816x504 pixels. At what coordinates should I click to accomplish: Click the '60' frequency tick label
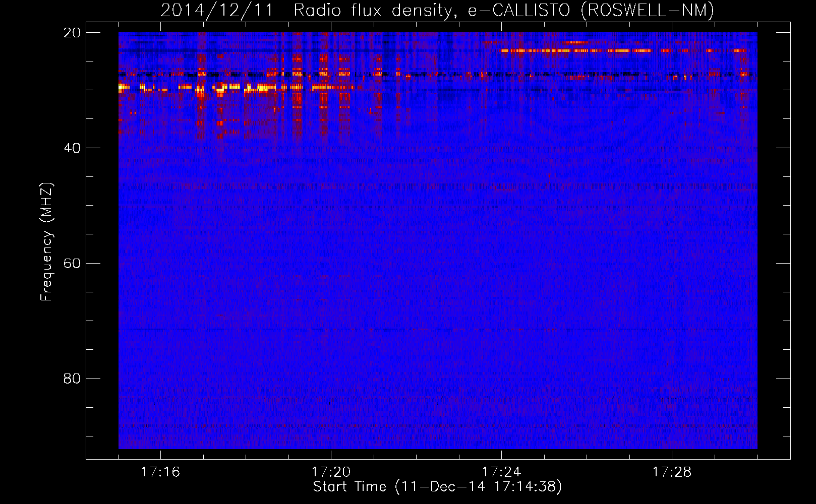pyautogui.click(x=72, y=264)
